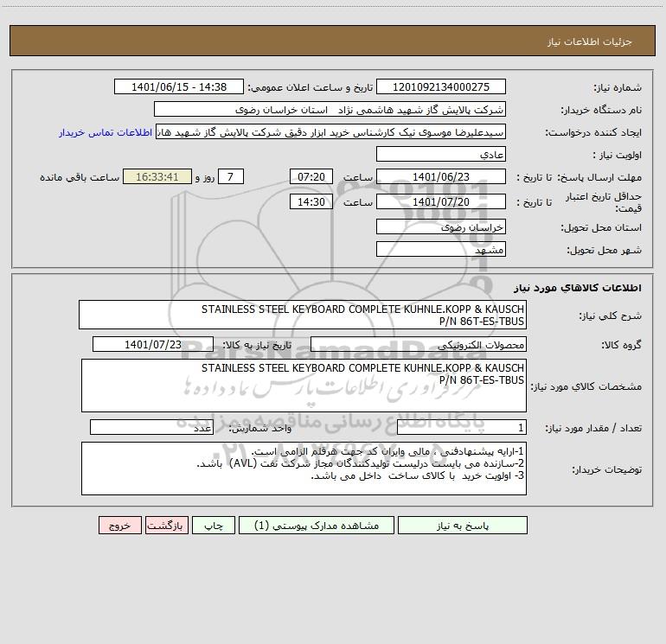This screenshot has height=644, width=666.
Task: Click the announcement date 1401/06/15 field
Action: [179, 86]
